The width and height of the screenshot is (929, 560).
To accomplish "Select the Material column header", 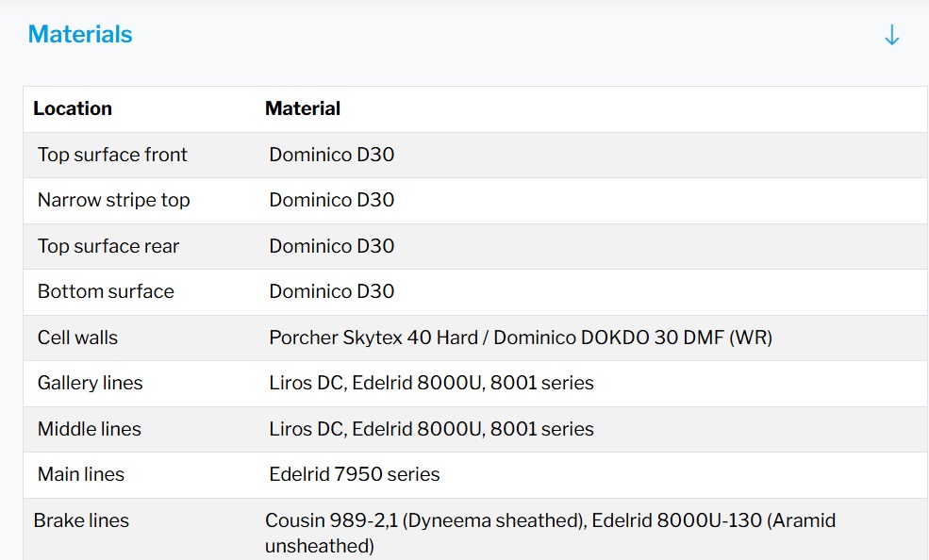I will coord(303,108).
